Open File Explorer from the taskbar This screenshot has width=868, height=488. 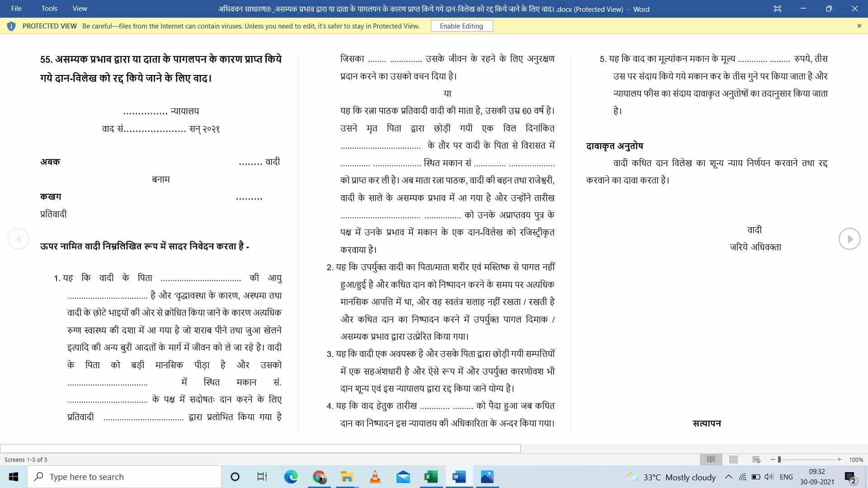pos(348,477)
